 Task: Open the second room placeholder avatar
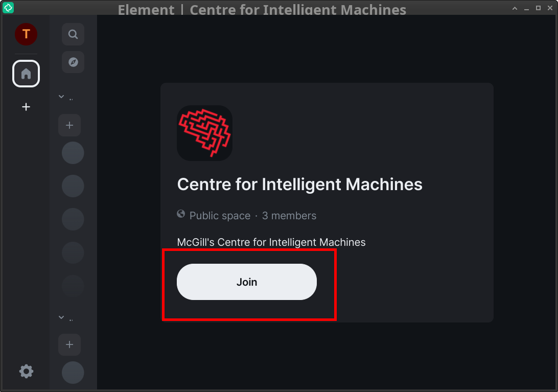[x=73, y=186]
